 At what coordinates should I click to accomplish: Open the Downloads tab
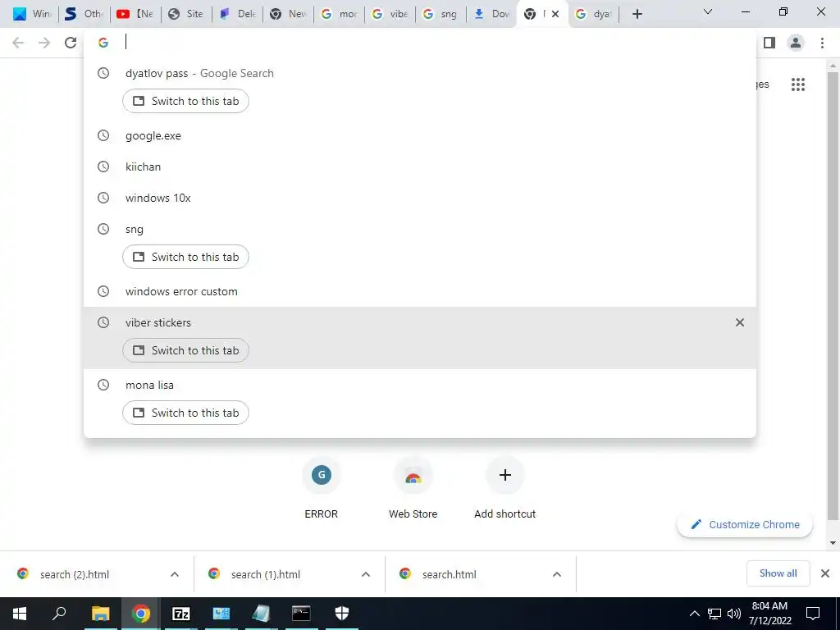click(x=491, y=14)
